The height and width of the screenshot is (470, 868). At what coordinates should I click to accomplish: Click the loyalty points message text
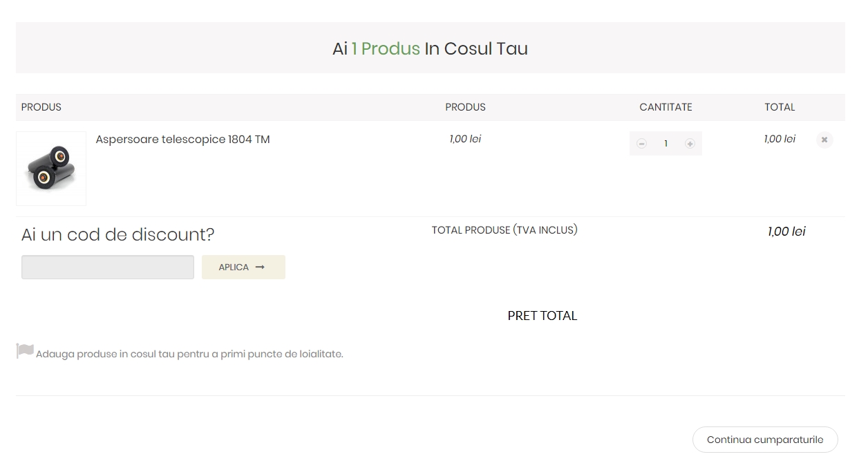[x=189, y=354]
